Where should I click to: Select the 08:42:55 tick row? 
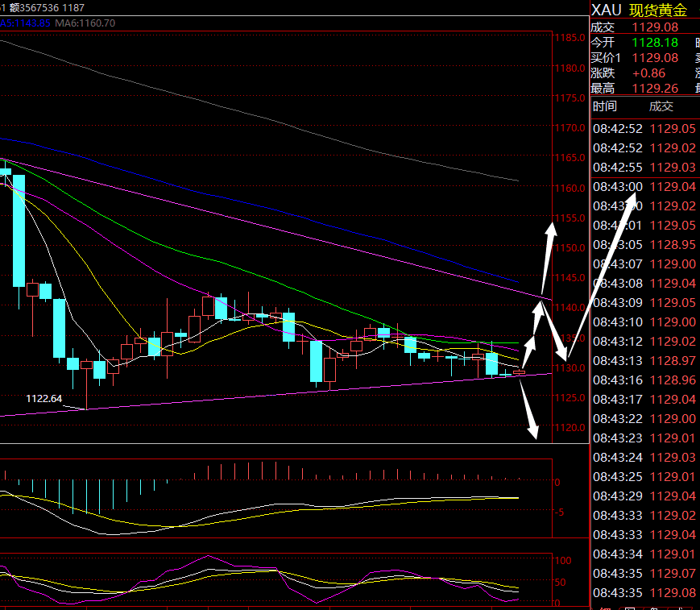(x=644, y=168)
